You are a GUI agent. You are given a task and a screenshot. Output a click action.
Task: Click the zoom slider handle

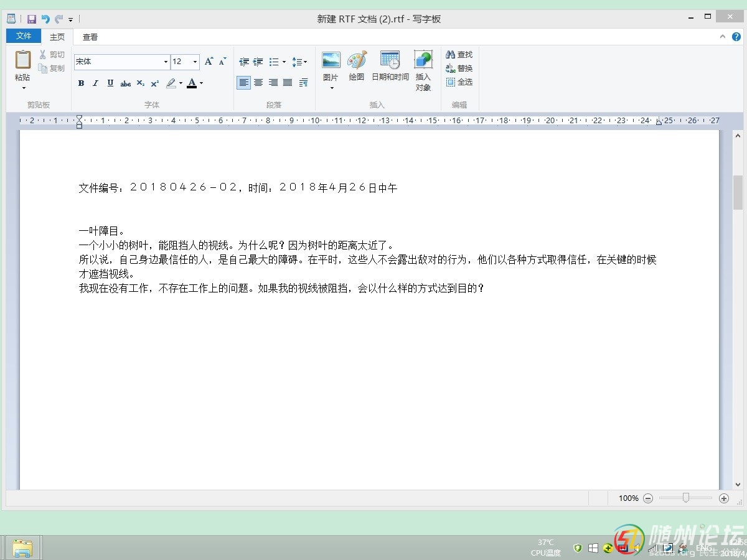[685, 498]
